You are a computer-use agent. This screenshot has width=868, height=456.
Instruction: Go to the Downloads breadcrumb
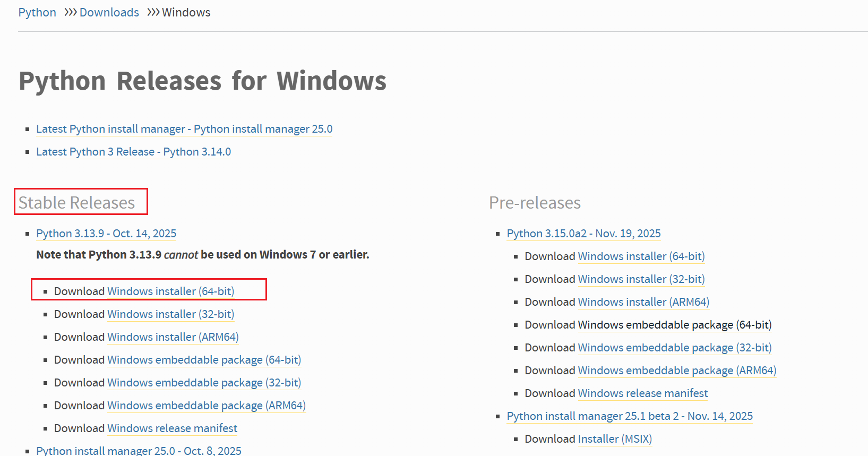click(109, 12)
